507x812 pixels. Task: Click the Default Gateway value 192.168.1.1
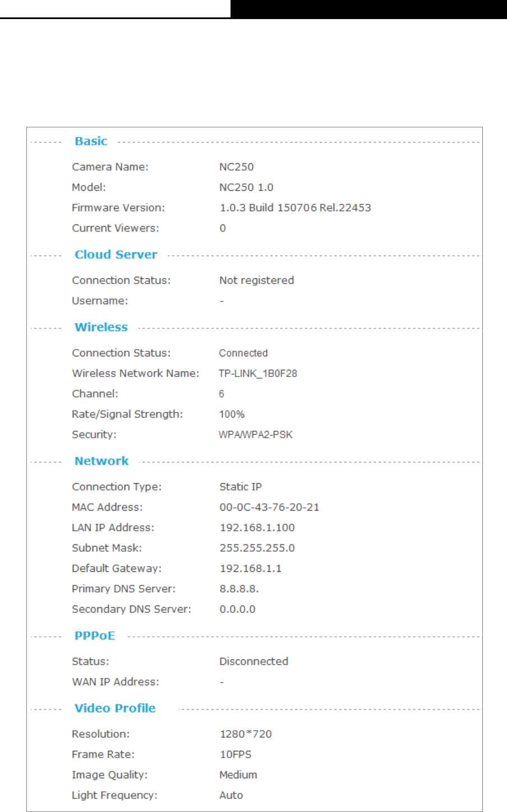click(x=251, y=568)
